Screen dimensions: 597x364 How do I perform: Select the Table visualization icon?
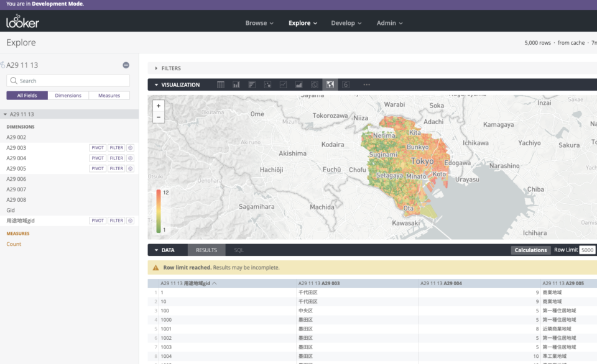click(221, 84)
